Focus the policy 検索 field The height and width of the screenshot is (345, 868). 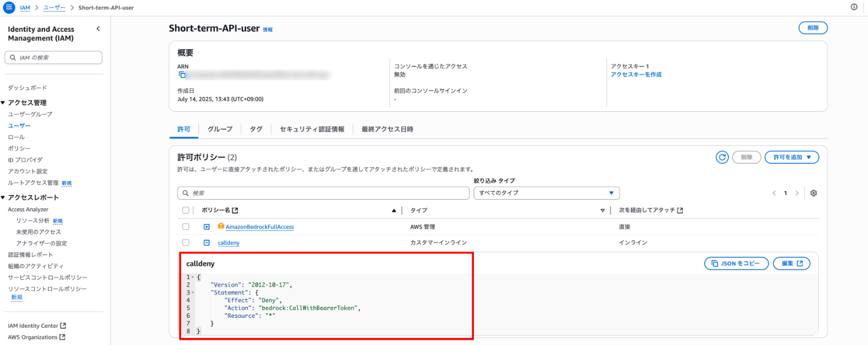pyautogui.click(x=323, y=193)
